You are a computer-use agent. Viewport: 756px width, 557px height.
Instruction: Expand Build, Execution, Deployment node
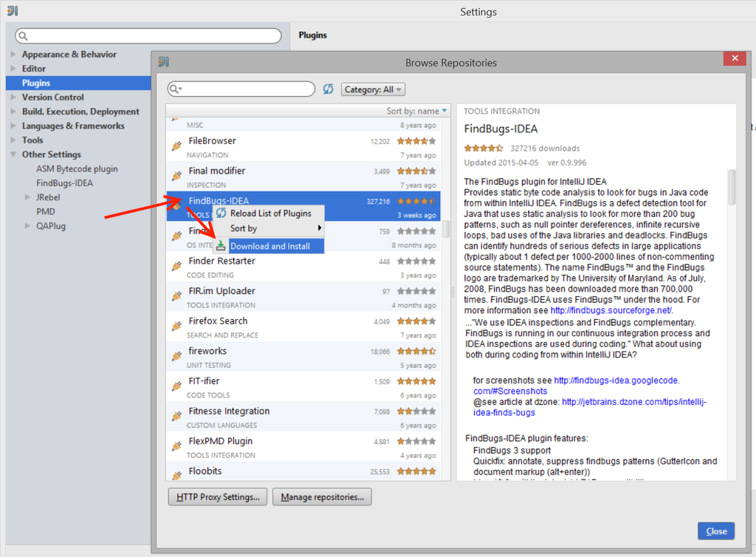pos(13,112)
